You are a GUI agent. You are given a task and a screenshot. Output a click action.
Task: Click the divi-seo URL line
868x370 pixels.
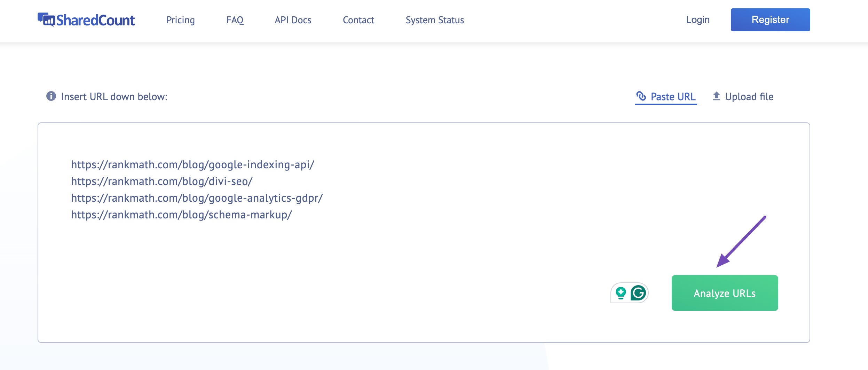point(161,181)
